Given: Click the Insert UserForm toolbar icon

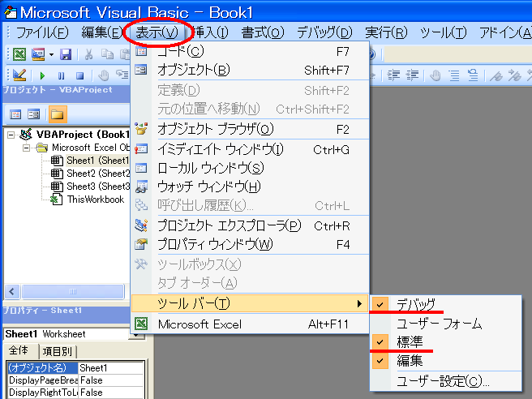Looking at the screenshot, I should pos(38,54).
